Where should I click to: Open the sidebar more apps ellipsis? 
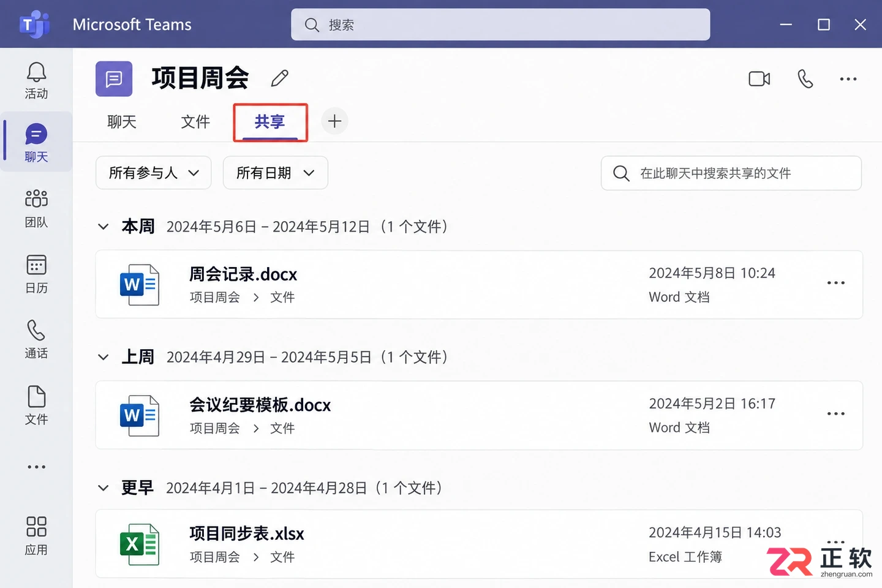click(x=36, y=467)
